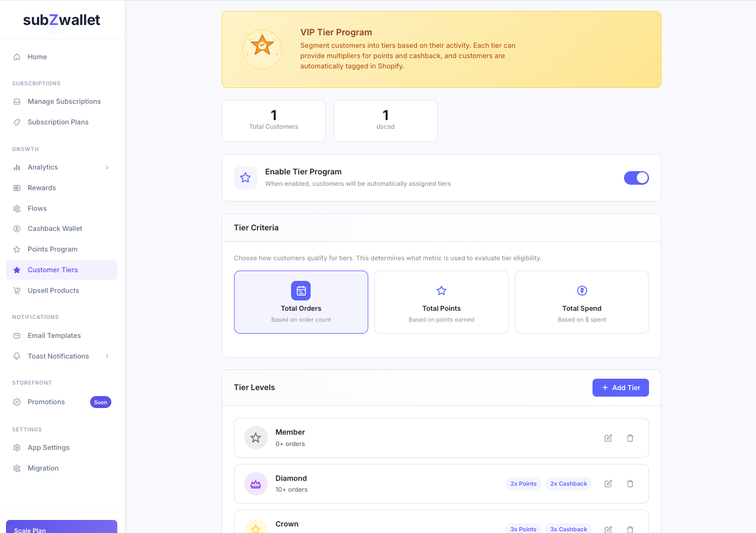
Task: Click the Migration gear icon
Action: [17, 468]
